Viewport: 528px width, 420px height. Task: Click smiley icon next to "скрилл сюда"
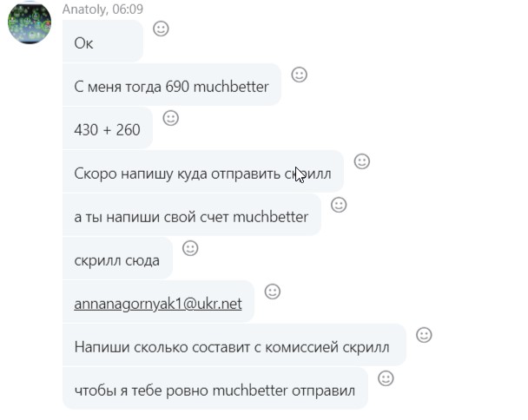tap(190, 248)
